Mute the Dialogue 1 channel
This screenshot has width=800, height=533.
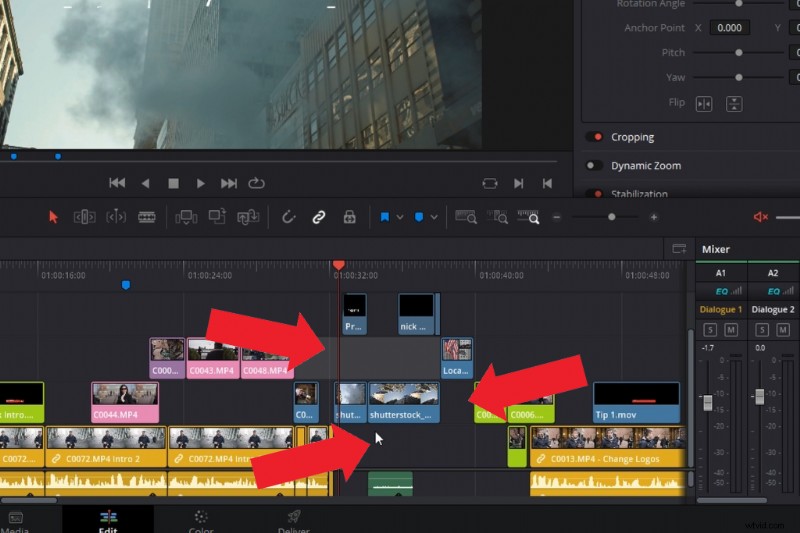tap(731, 329)
